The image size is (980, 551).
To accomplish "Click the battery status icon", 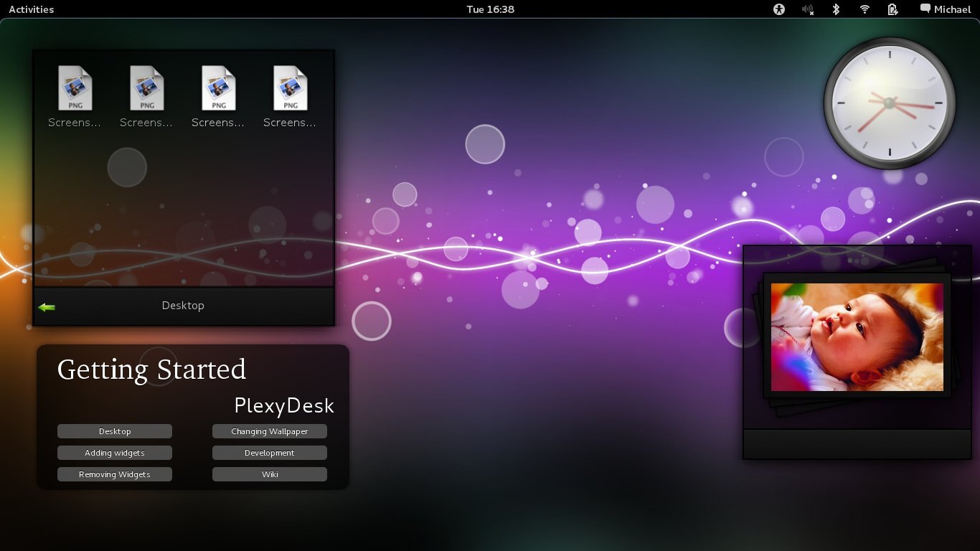I will tap(892, 9).
